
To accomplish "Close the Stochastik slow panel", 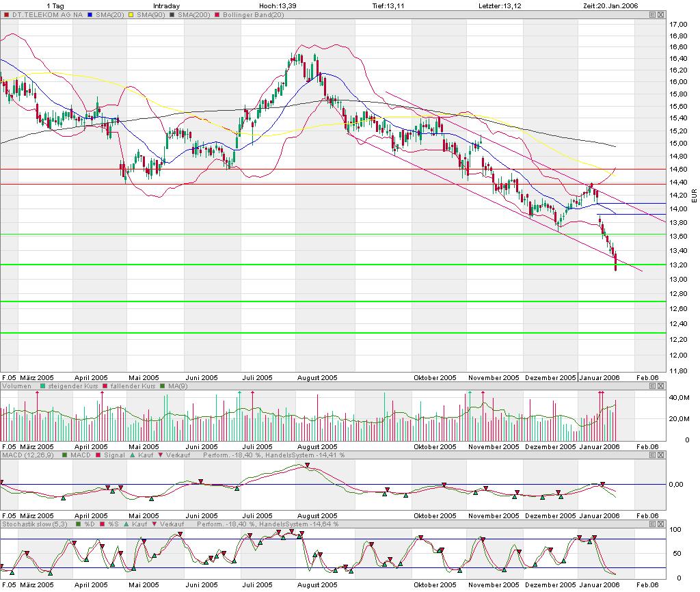I will click(661, 524).
